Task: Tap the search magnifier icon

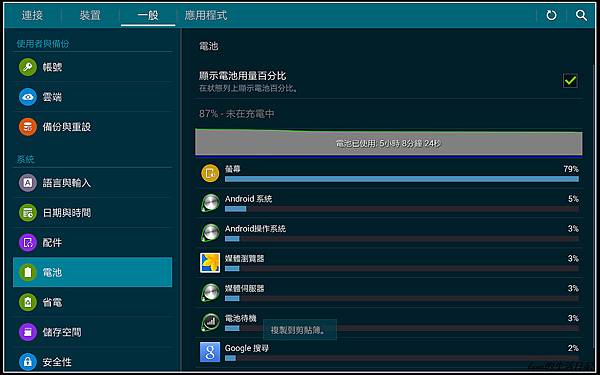Action: 581,15
